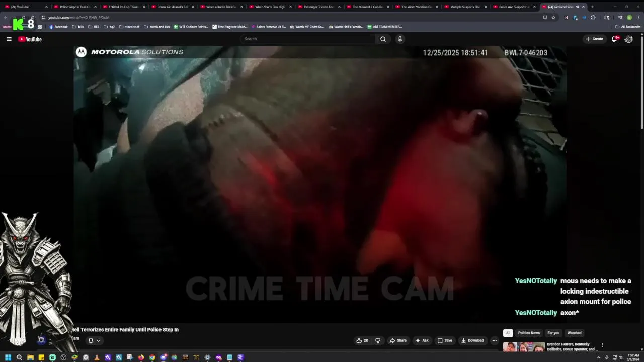Image resolution: width=644 pixels, height=362 pixels.
Task: Open Firefox from taskbar
Action: tap(141, 357)
